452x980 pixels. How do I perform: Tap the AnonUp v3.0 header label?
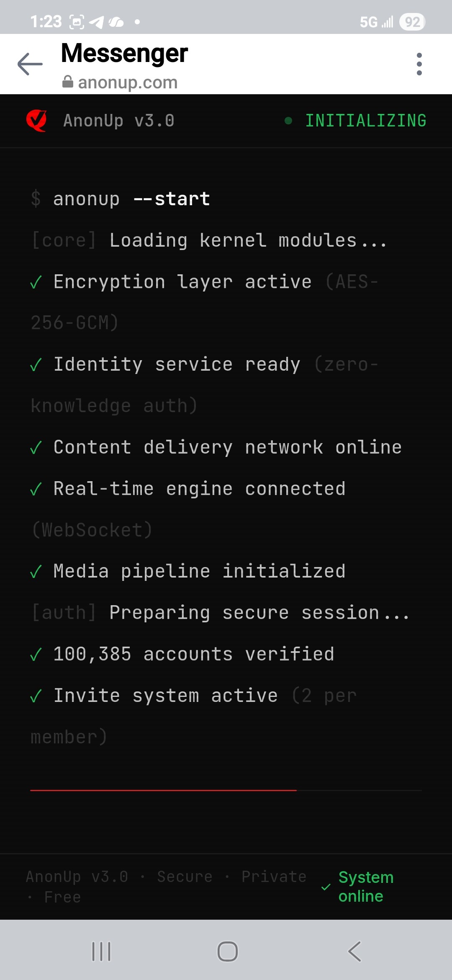118,121
